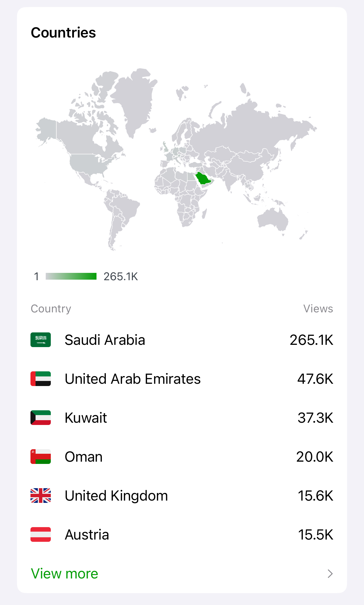Tap the United Arab Emirates flag icon

41,379
